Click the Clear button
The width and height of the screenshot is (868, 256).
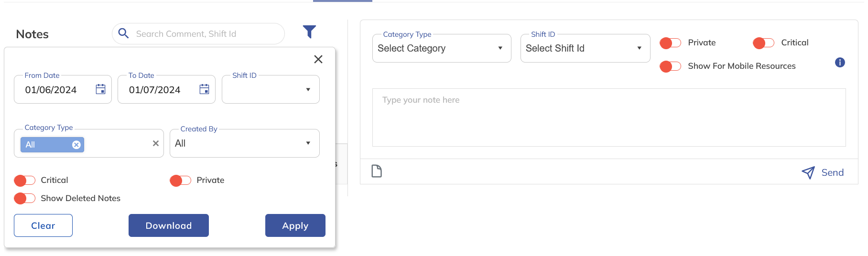pyautogui.click(x=43, y=225)
